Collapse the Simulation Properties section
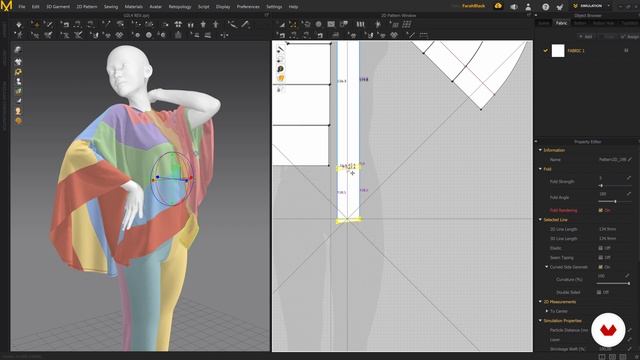The height and width of the screenshot is (360, 640). click(x=540, y=320)
